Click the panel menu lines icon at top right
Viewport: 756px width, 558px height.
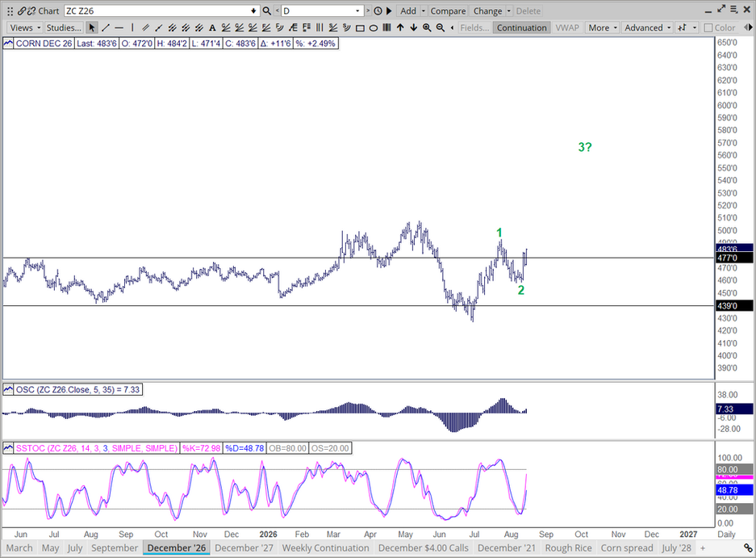(734, 9)
